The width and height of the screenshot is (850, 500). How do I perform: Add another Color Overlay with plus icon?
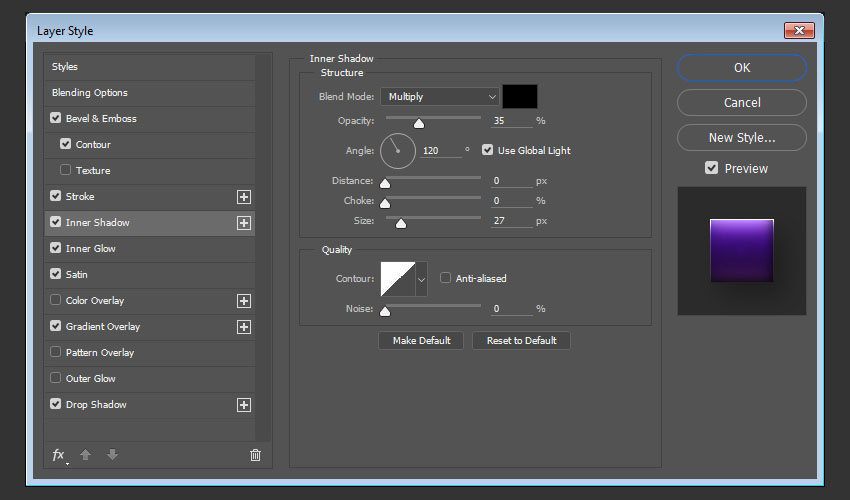pos(243,301)
